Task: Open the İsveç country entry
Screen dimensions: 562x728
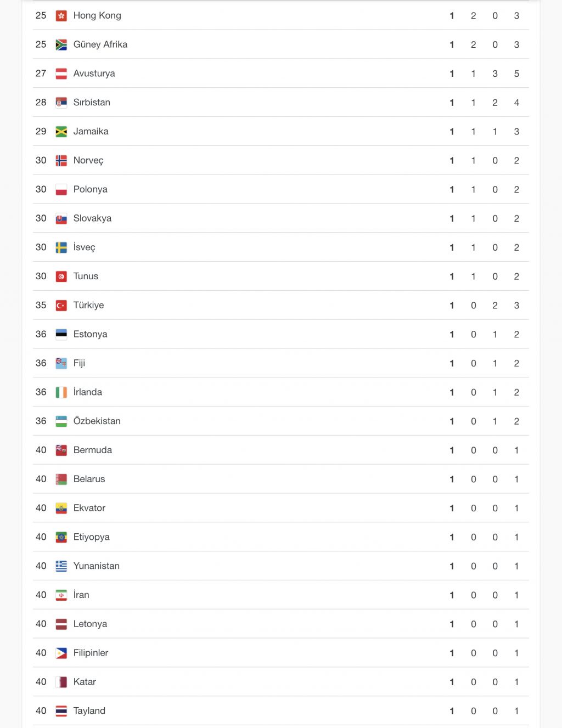Action: [84, 247]
